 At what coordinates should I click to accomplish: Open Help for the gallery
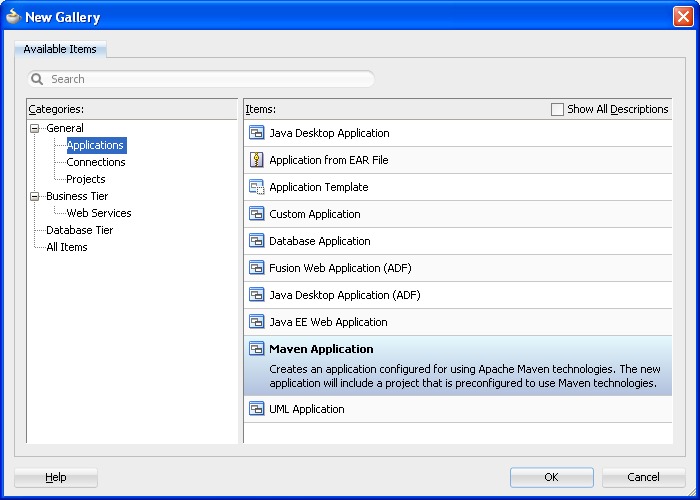click(x=56, y=477)
